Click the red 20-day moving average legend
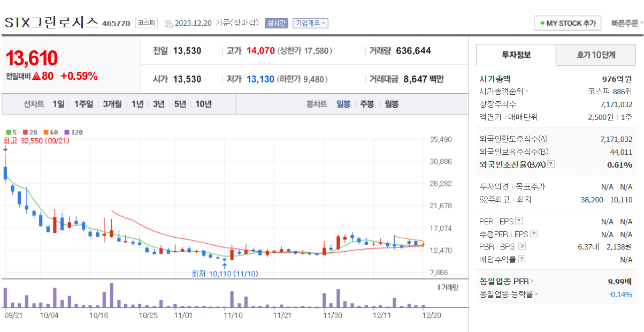 click(29, 132)
